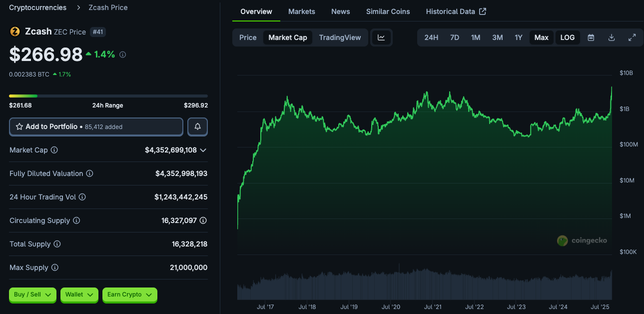This screenshot has width=644, height=314.
Task: Click the Circulating Supply value info icon
Action: pyautogui.click(x=203, y=220)
